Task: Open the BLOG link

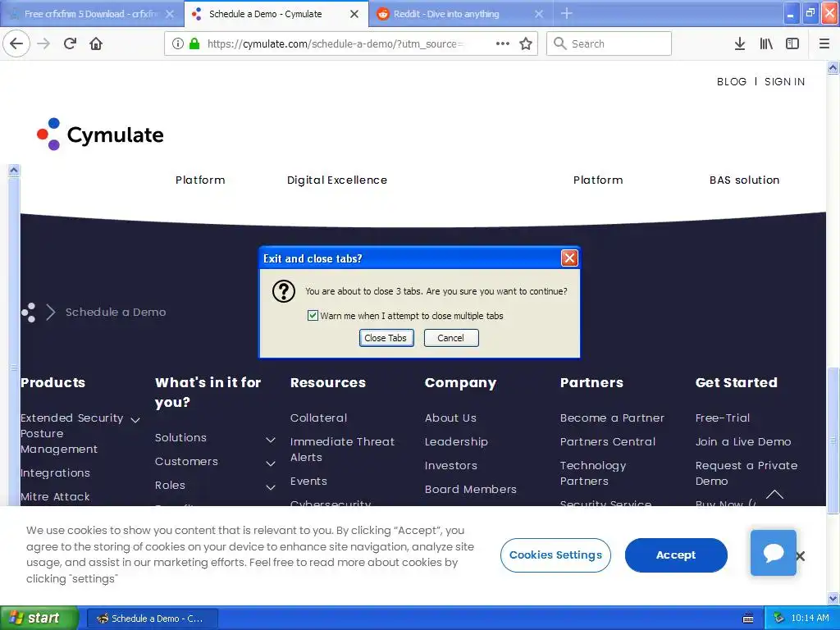Action: point(731,81)
